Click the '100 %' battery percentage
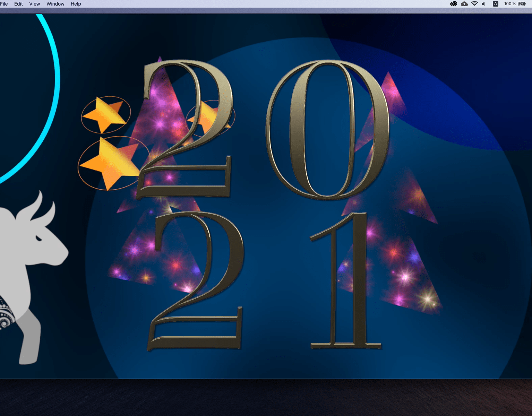This screenshot has height=416, width=532. coord(510,4)
